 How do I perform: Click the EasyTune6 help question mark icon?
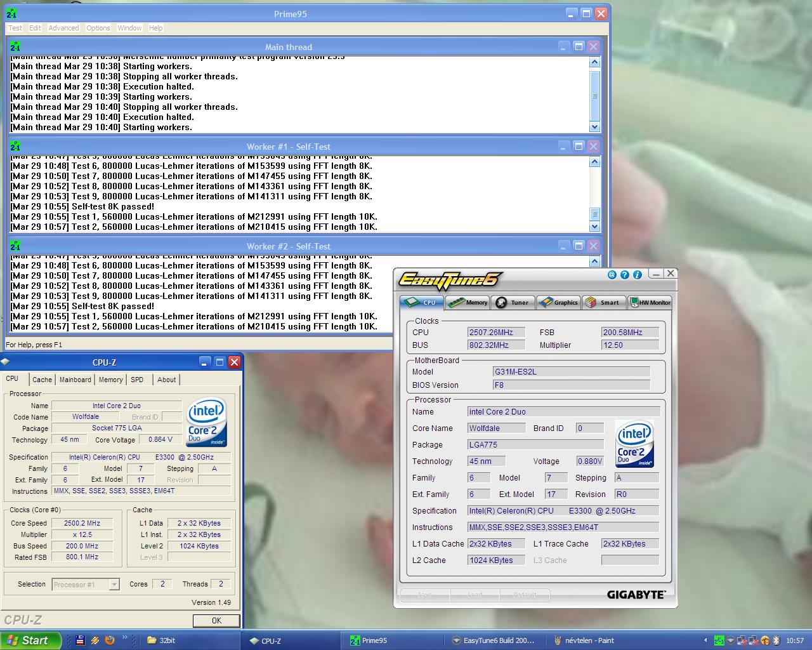[x=624, y=274]
